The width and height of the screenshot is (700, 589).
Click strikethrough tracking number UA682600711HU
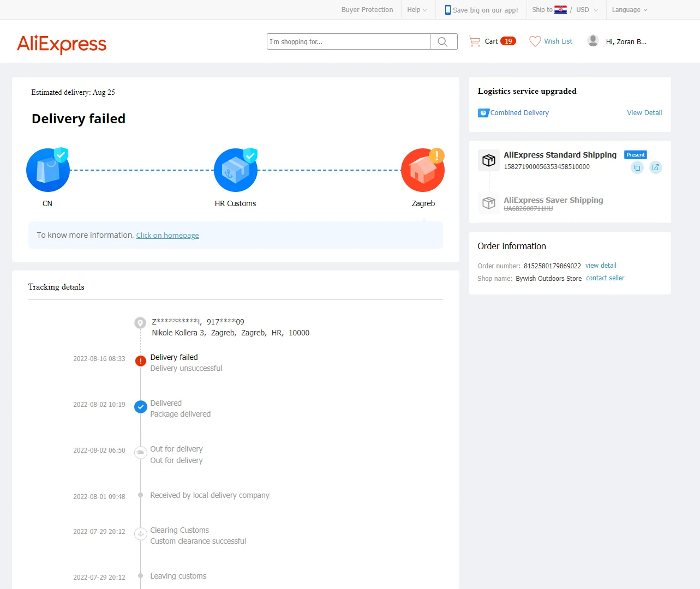528,209
